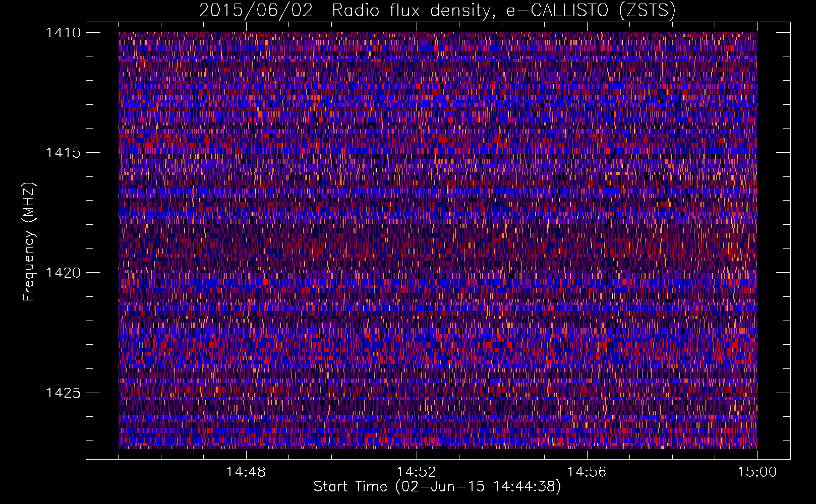Click the '15:00' time axis label
816x504 pixels.
[757, 472]
